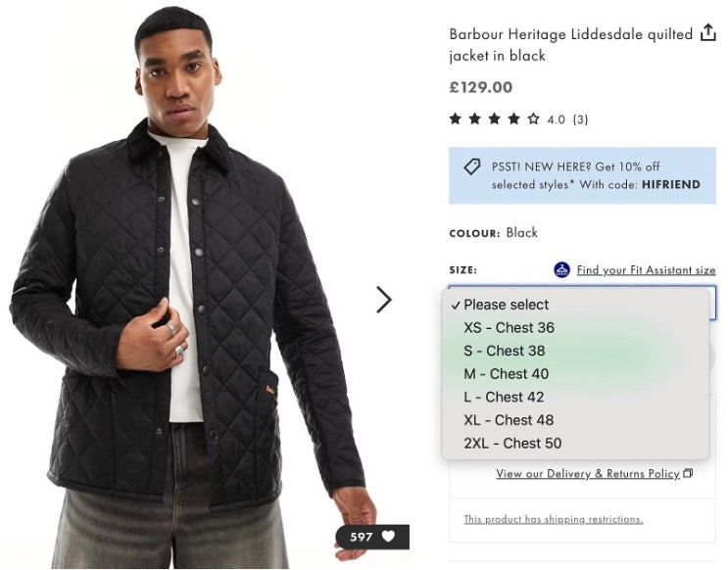
Task: Choose size 2XL - Chest 50
Action: coord(512,444)
